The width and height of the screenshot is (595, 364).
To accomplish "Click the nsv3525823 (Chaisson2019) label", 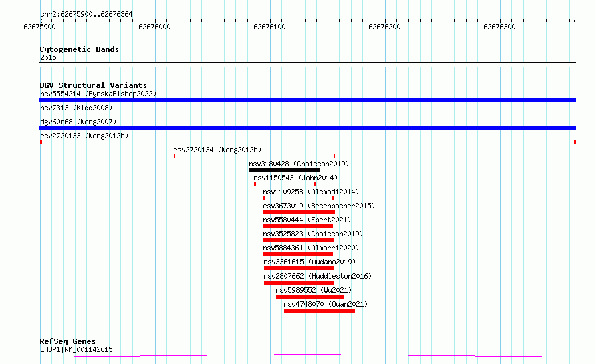I will 313,234.
